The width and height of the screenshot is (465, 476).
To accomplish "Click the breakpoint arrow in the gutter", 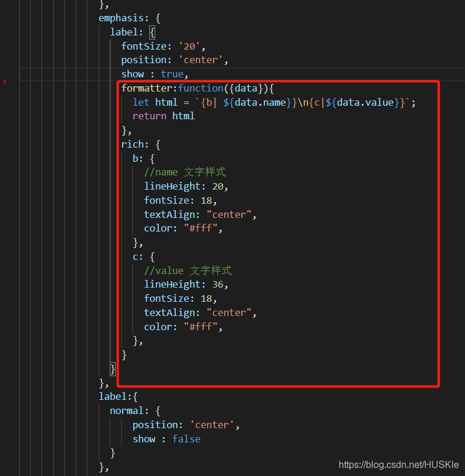I will tap(5, 81).
